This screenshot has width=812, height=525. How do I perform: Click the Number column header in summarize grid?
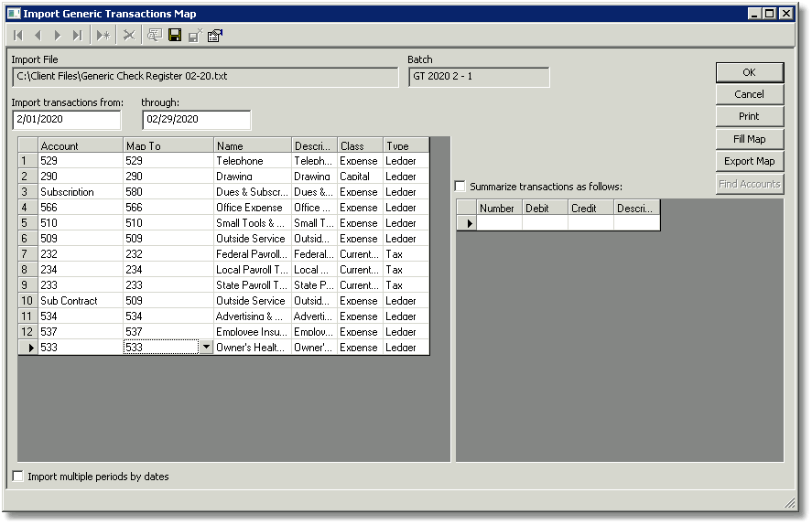499,208
